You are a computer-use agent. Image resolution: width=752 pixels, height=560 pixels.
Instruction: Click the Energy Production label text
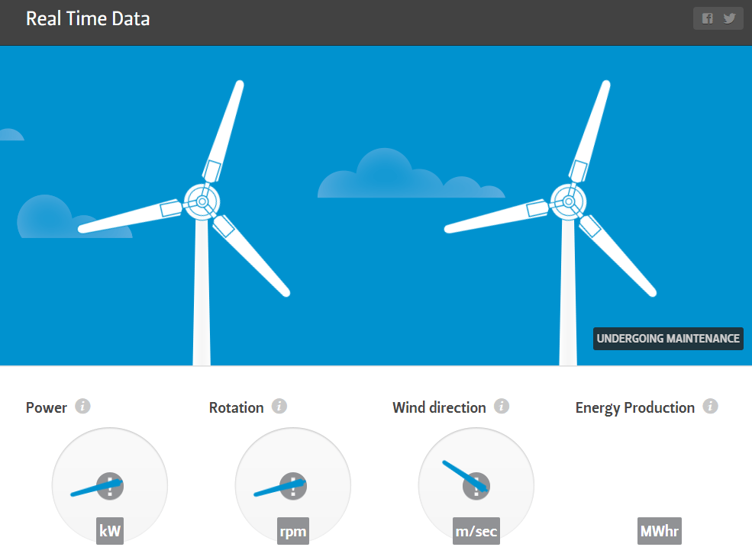[x=635, y=407]
